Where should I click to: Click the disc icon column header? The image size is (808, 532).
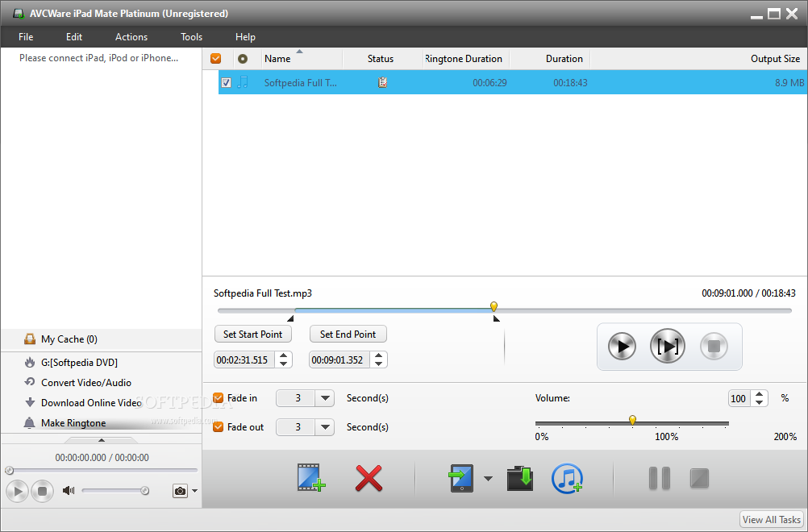pyautogui.click(x=243, y=59)
